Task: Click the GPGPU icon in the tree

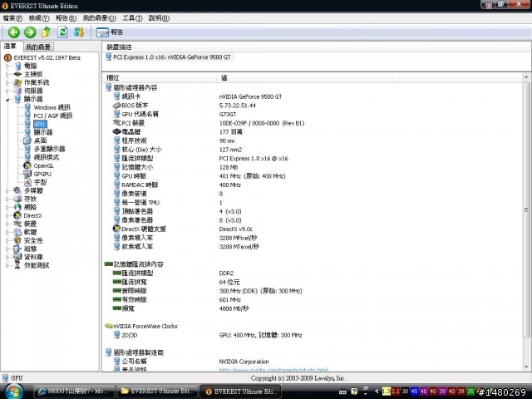Action: pyautogui.click(x=27, y=174)
